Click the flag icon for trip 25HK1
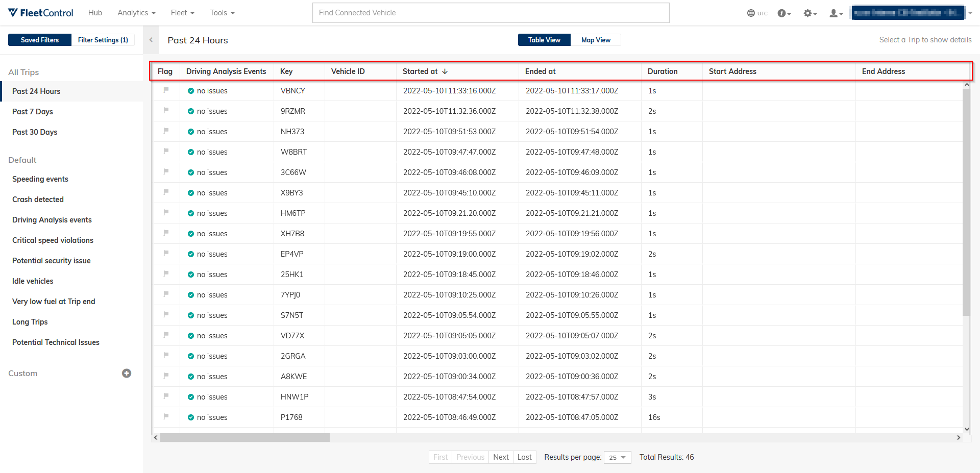980x473 pixels. tap(166, 273)
